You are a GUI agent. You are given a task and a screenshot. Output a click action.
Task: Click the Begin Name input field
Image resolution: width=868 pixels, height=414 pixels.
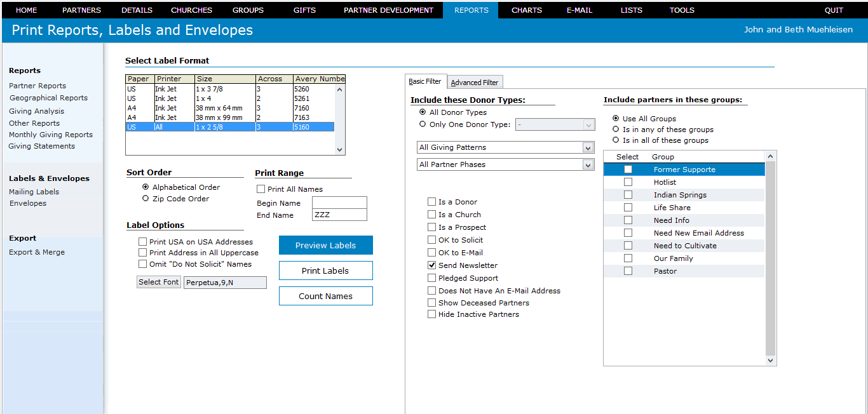click(x=339, y=203)
